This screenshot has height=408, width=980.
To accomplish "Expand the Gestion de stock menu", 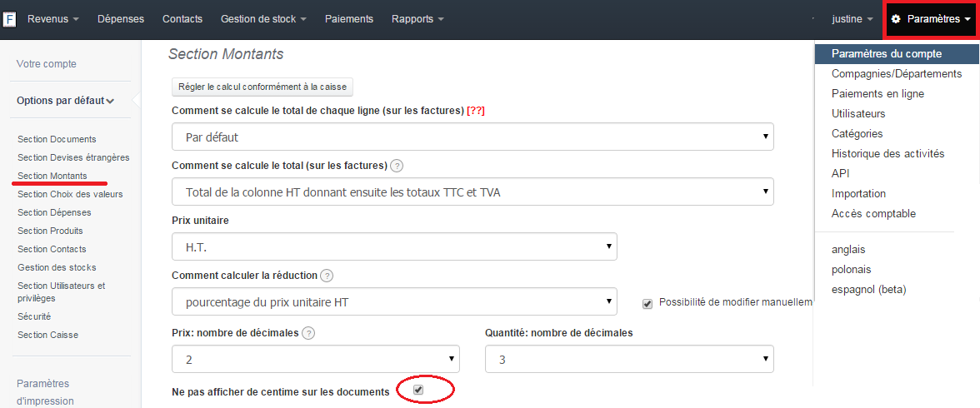I will (x=263, y=19).
